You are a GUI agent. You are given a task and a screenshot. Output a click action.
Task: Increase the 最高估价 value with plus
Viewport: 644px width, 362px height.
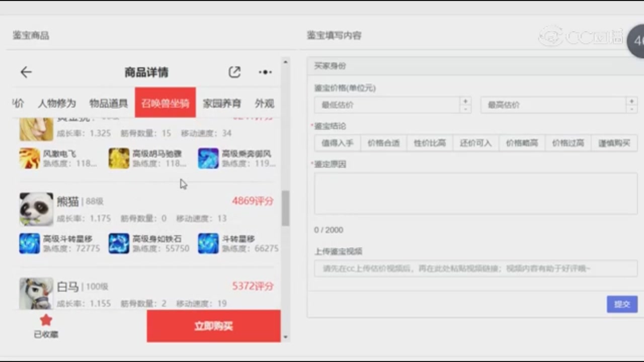pyautogui.click(x=631, y=101)
